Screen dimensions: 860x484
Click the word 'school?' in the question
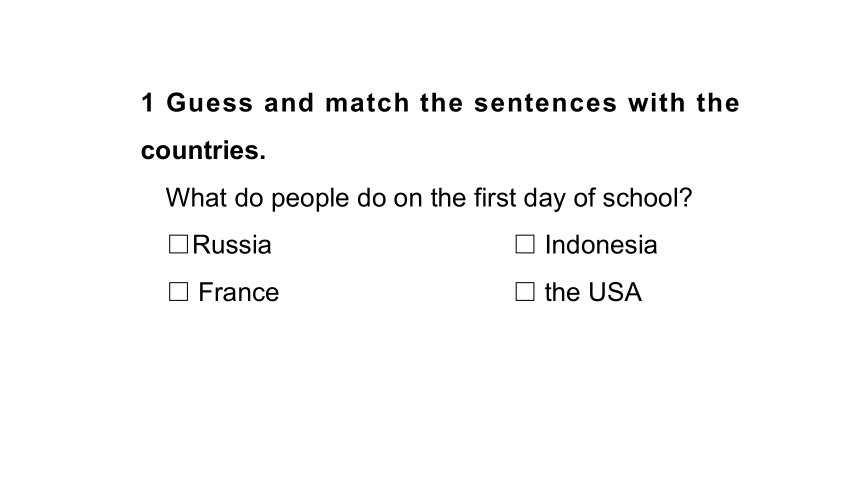click(647, 198)
